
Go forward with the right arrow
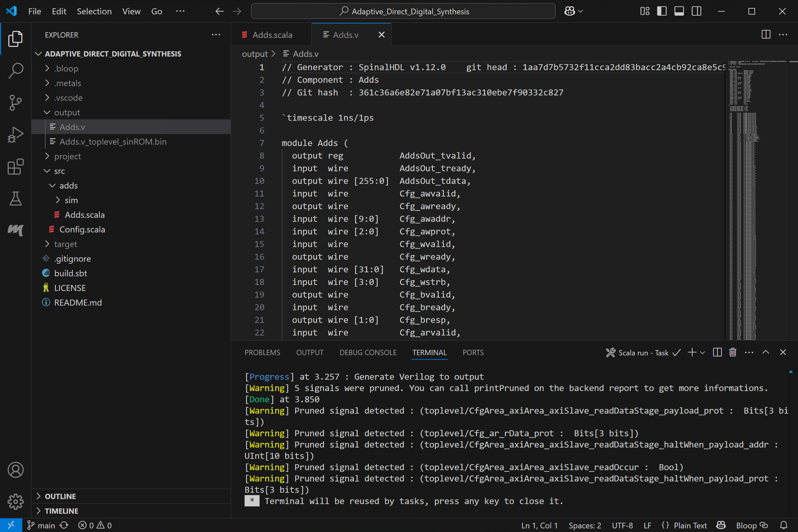237,11
